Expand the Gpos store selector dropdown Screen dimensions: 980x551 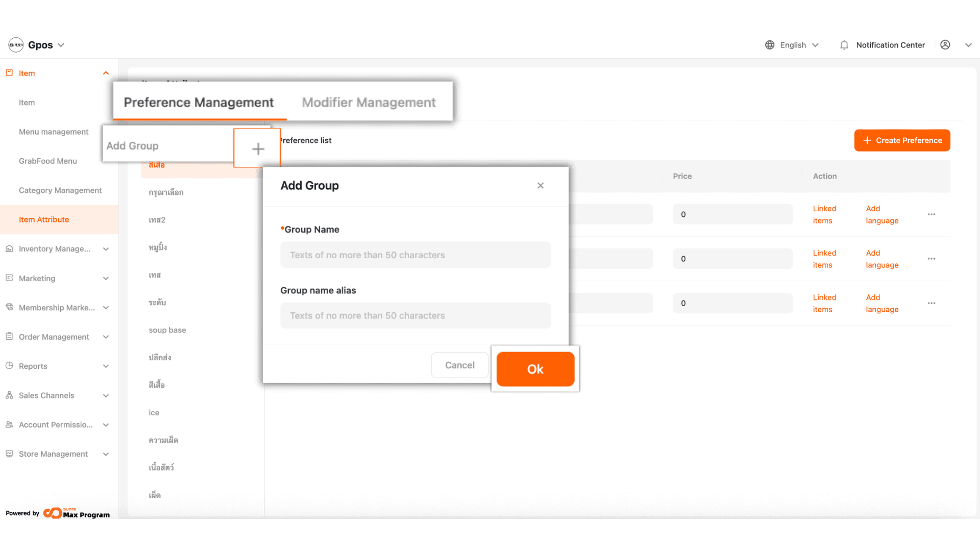click(x=61, y=45)
